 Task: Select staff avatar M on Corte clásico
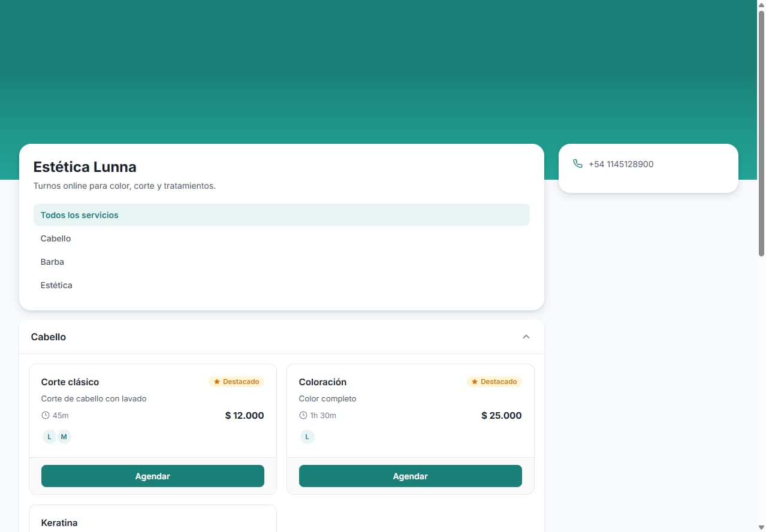pyautogui.click(x=64, y=437)
